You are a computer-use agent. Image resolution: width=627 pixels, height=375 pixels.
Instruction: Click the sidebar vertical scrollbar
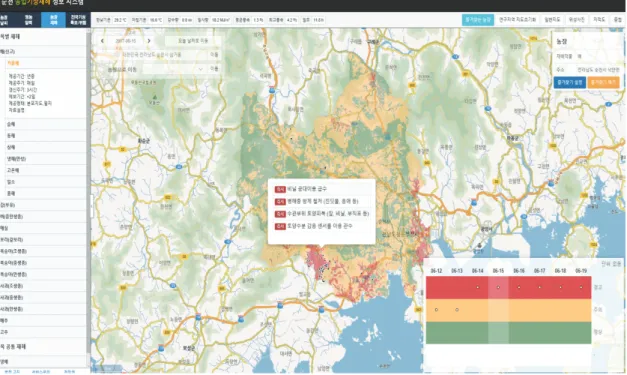pos(88,192)
